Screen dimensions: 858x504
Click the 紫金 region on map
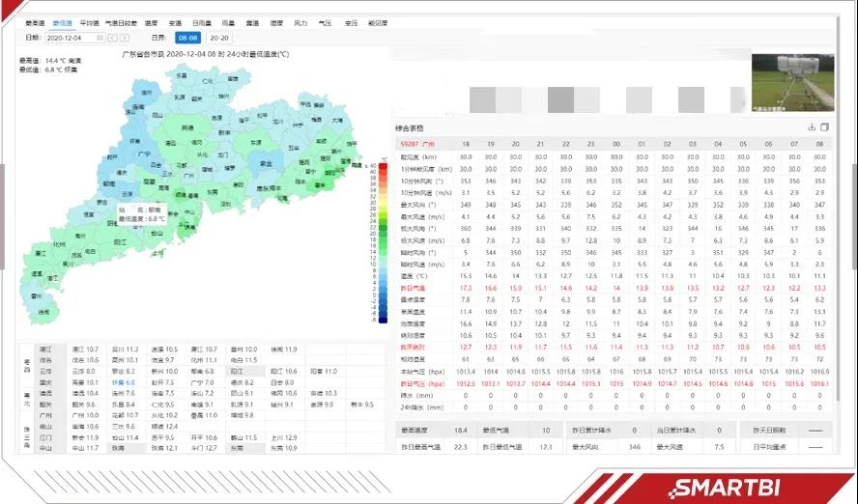[x=266, y=163]
